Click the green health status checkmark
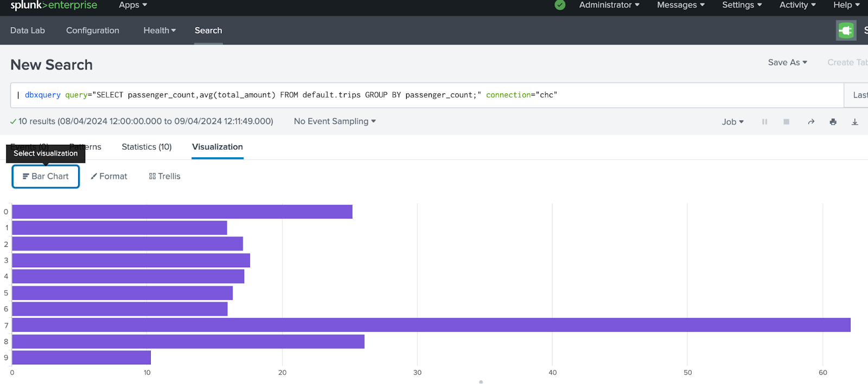 [560, 5]
